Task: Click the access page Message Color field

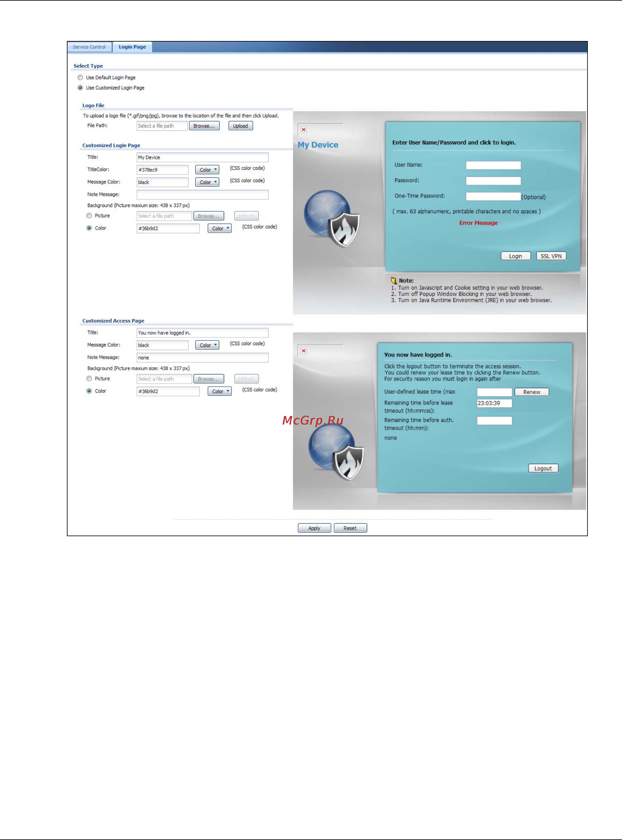Action: click(x=163, y=345)
